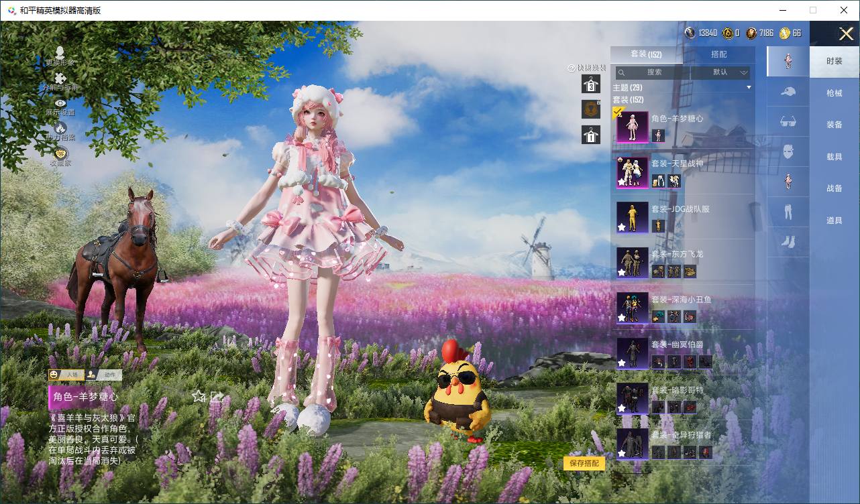Screen dimensions: 860x504
Task: Select the face mask category icon
Action: click(x=788, y=152)
